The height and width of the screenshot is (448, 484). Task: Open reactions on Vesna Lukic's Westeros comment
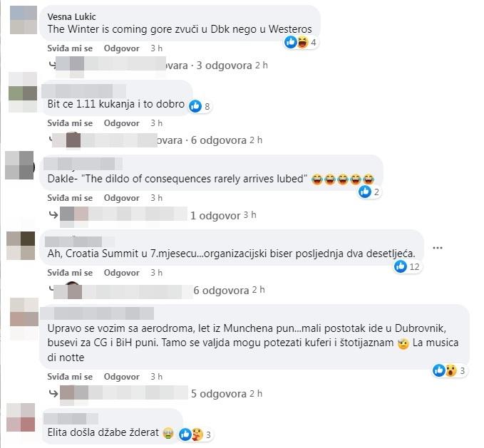(301, 42)
